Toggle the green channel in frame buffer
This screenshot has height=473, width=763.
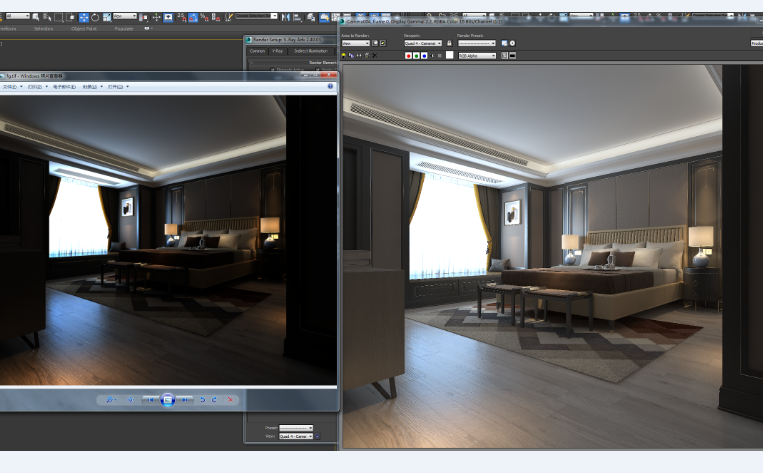coord(417,55)
